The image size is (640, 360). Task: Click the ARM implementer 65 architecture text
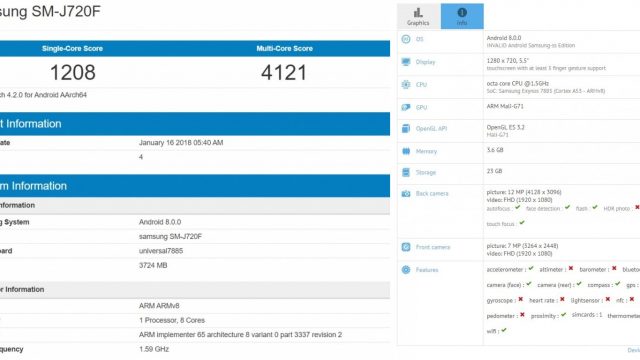pyautogui.click(x=240, y=335)
